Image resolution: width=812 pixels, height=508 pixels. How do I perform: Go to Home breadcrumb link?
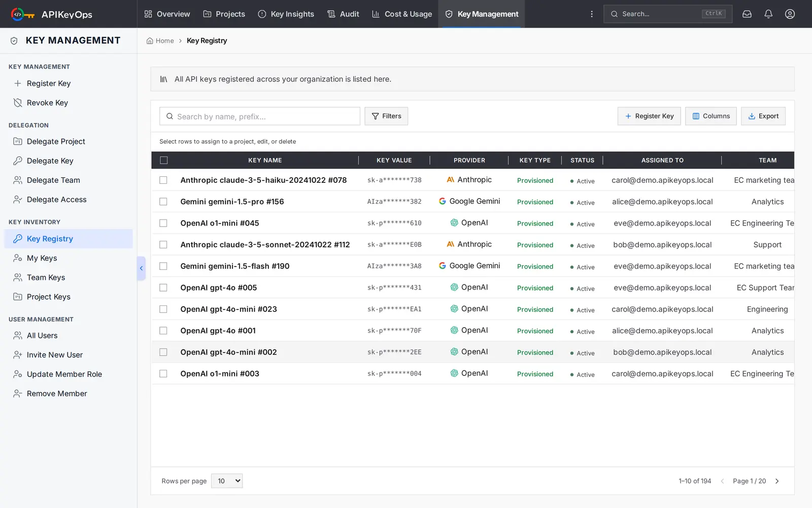tap(160, 41)
